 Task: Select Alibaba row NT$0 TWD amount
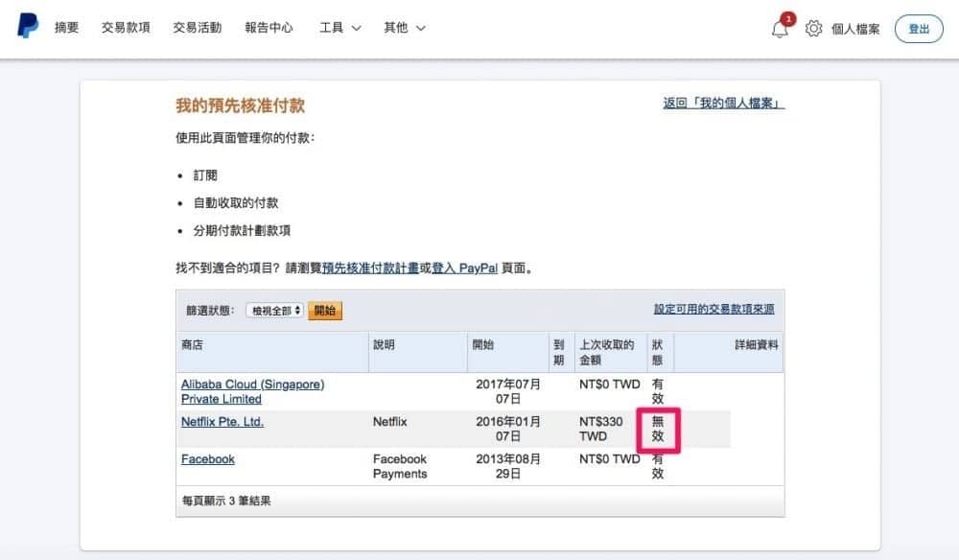(x=609, y=384)
